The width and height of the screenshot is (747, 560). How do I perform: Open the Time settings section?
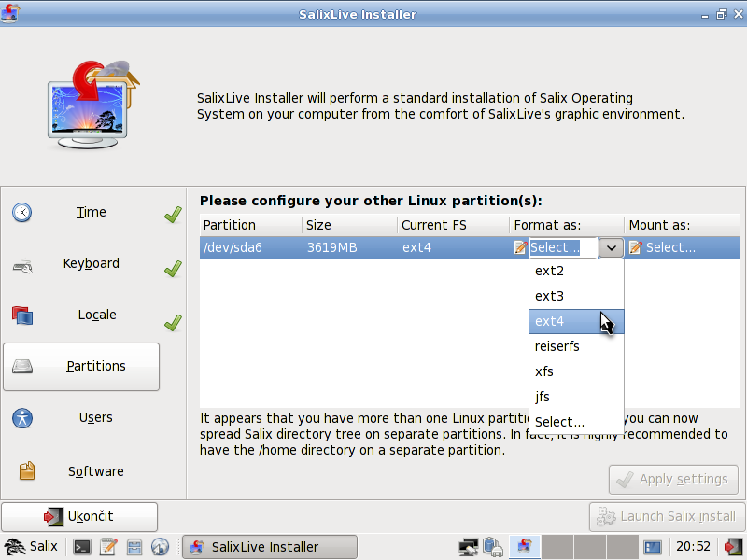pos(91,213)
